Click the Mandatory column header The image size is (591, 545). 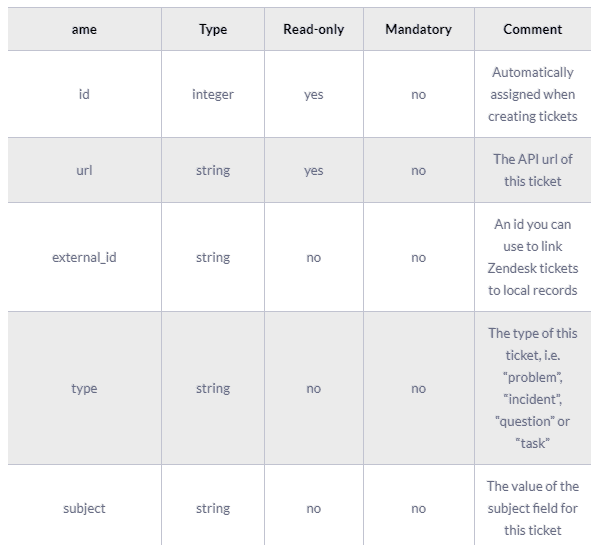(x=418, y=29)
